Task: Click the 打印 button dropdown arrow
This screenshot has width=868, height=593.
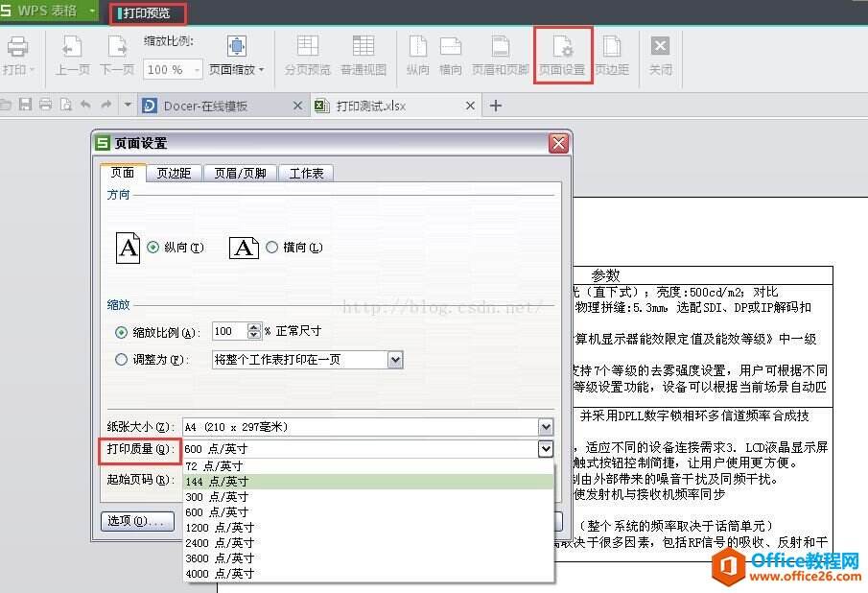Action: tap(32, 70)
